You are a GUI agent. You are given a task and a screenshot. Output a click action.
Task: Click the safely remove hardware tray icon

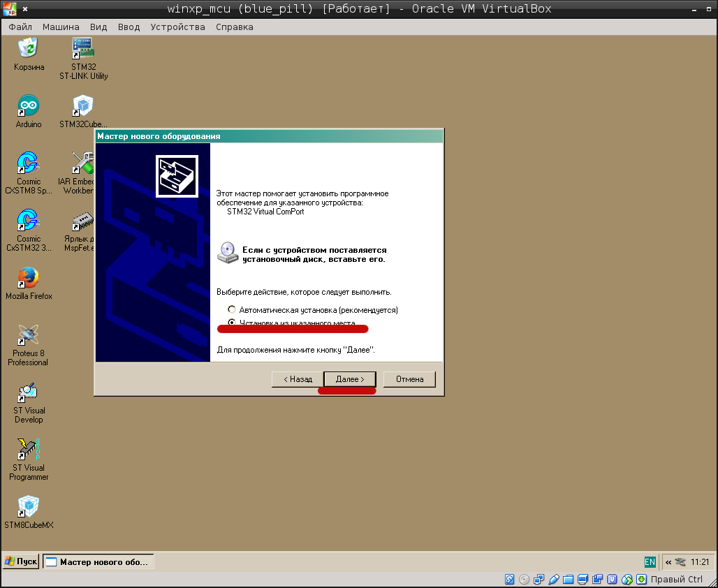680,562
